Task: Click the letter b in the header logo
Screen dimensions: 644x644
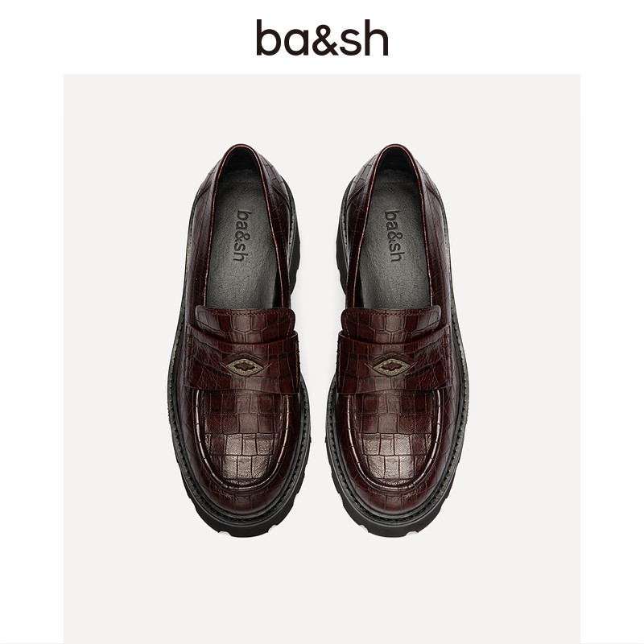Action: coord(269,37)
